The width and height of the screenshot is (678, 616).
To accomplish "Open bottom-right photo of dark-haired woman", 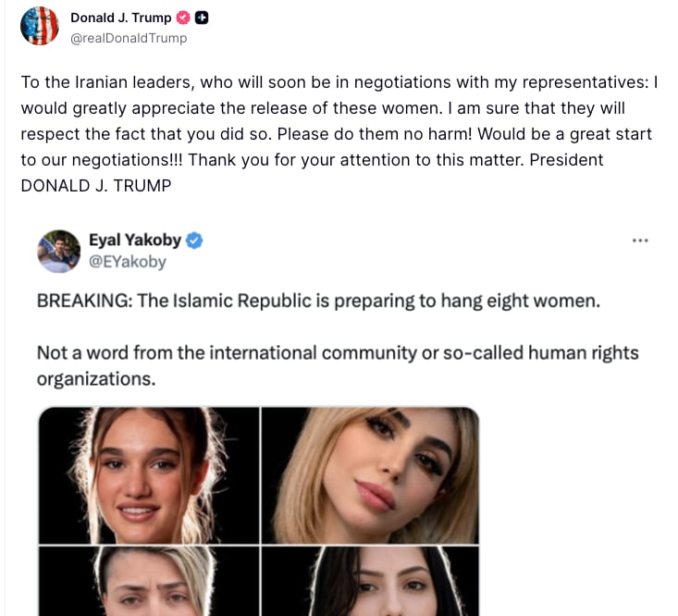I will tap(370, 581).
